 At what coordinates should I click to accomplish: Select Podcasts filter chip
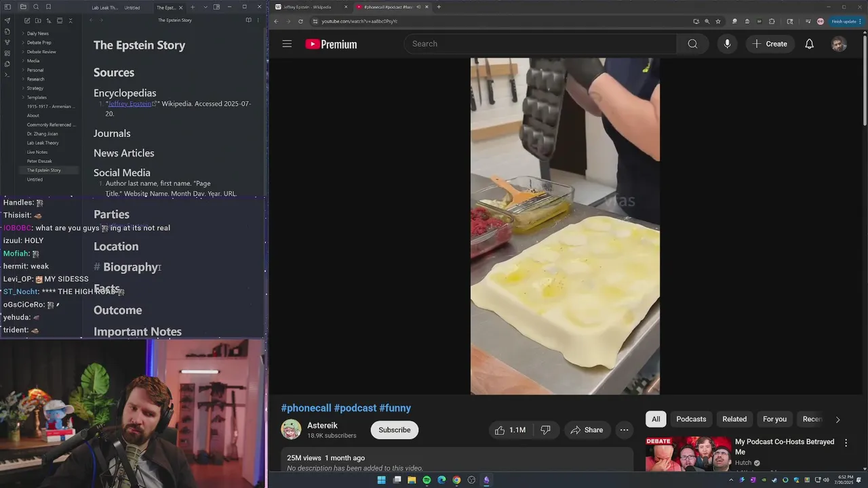click(691, 420)
